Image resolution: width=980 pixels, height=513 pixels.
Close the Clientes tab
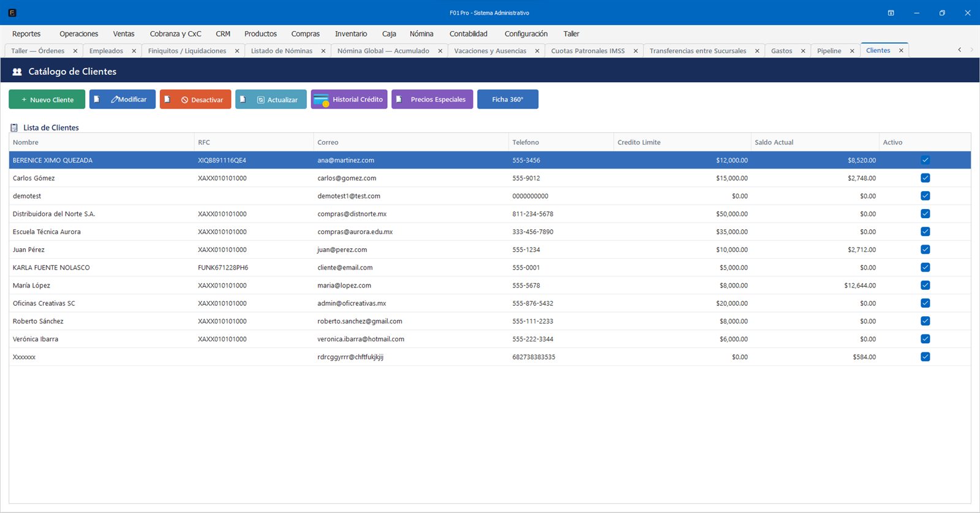coord(901,50)
